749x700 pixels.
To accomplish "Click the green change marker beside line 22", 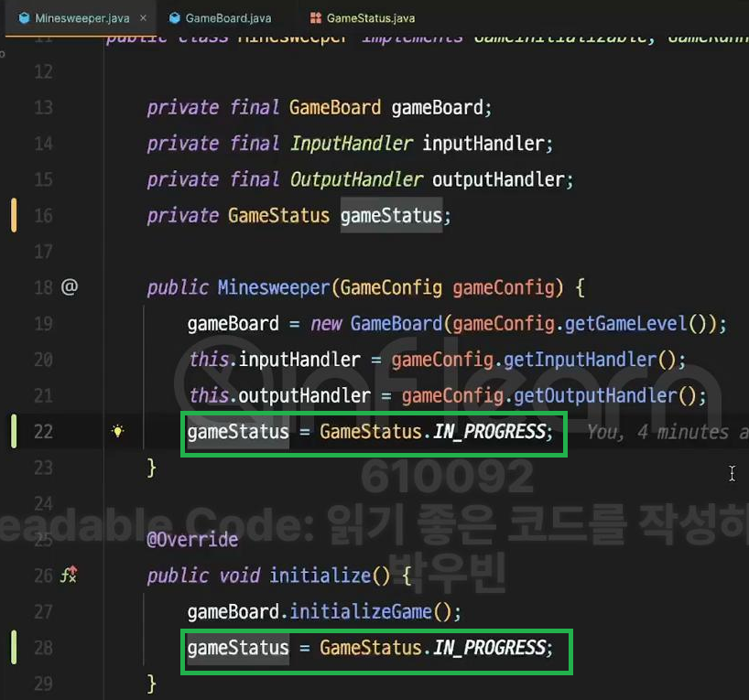I will click(14, 431).
